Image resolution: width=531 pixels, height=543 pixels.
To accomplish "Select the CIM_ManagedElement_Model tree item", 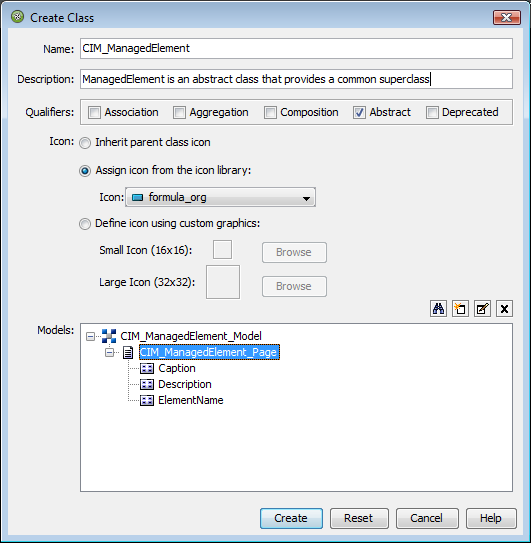I will coord(191,336).
